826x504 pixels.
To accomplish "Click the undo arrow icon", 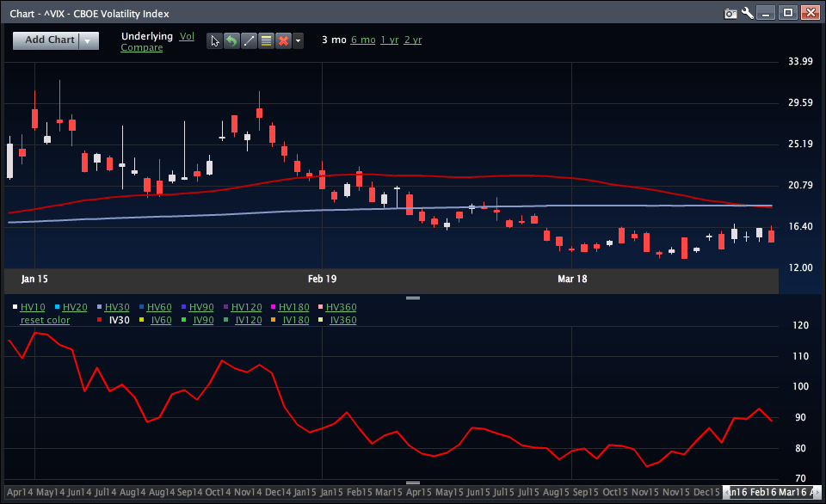I will tap(231, 40).
